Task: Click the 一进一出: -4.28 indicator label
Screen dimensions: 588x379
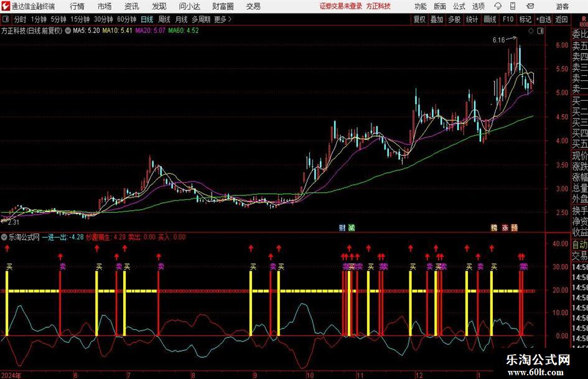Action: click(63, 237)
